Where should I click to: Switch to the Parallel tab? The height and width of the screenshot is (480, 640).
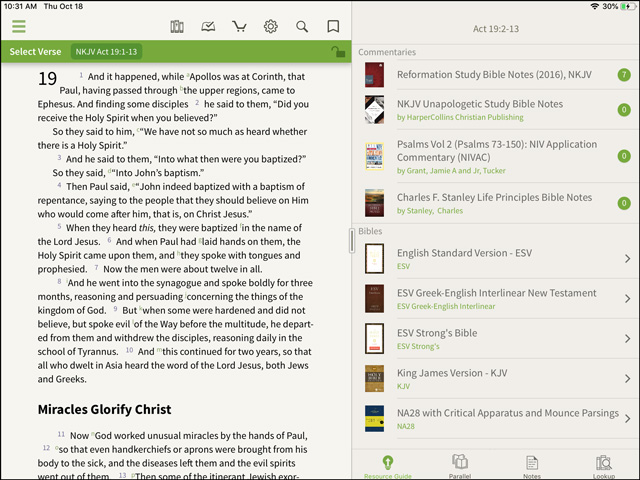[x=460, y=467]
